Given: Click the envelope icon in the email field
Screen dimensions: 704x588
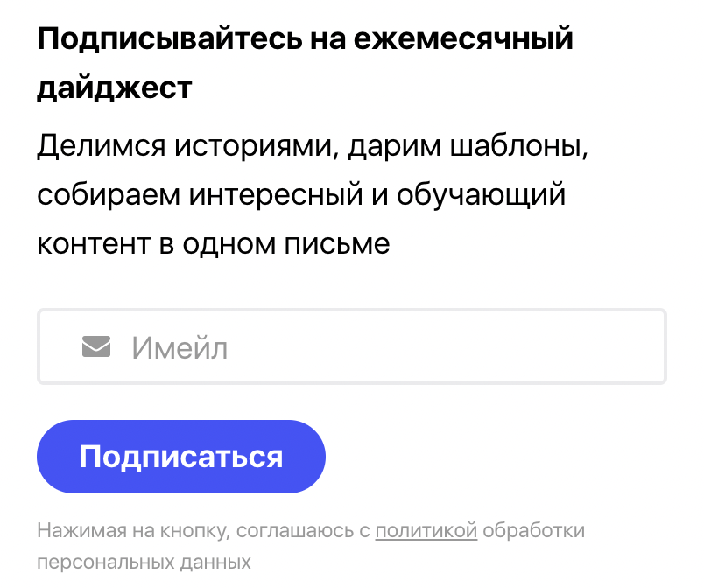Looking at the screenshot, I should pyautogui.click(x=96, y=346).
